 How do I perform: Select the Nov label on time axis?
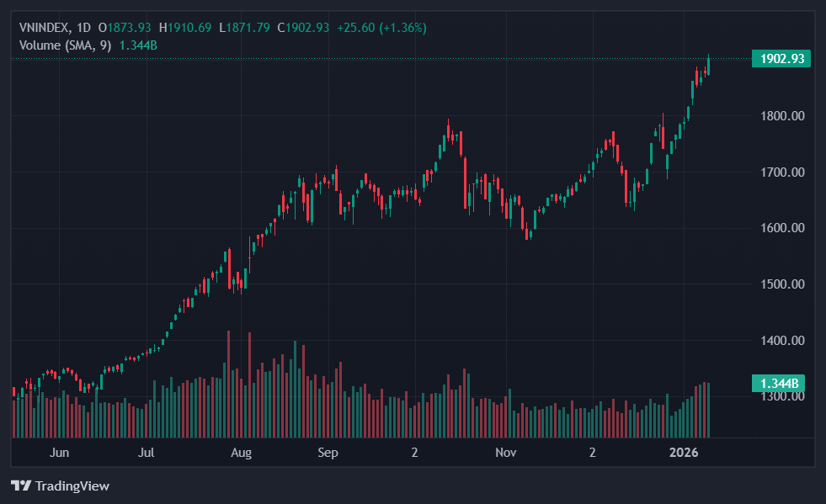pyautogui.click(x=505, y=454)
